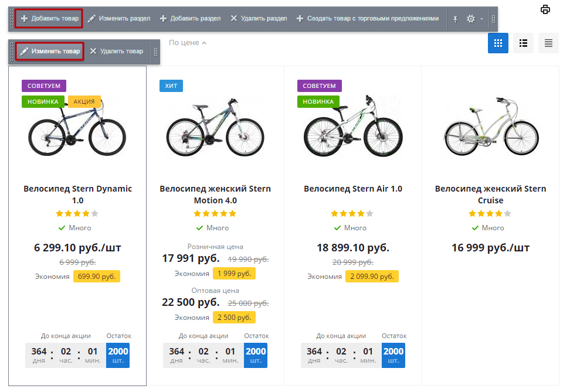The height and width of the screenshot is (392, 570).
Task: Open Stern Air 1.0 bicycle image
Action: coord(353,127)
